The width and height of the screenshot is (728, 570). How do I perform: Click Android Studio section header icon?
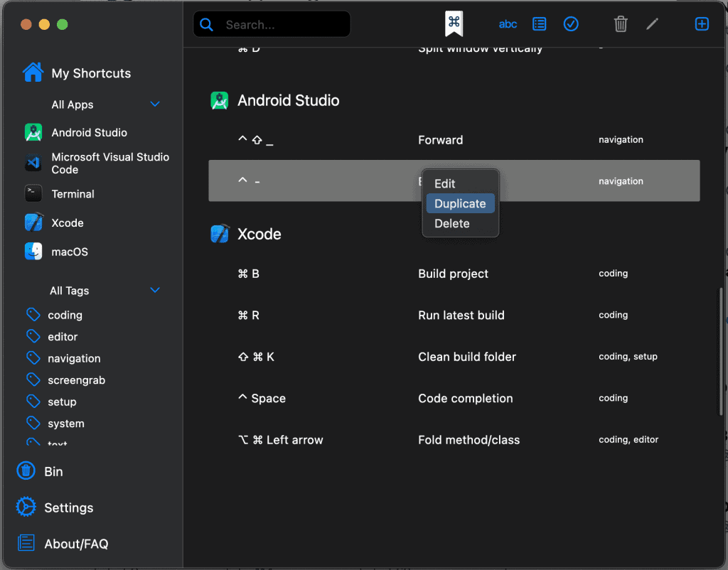[220, 100]
